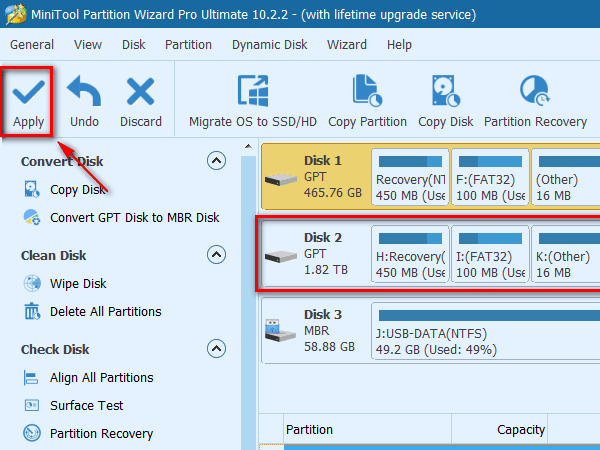Click the Delete All Partitions trash icon
600x450 pixels.
point(32,311)
